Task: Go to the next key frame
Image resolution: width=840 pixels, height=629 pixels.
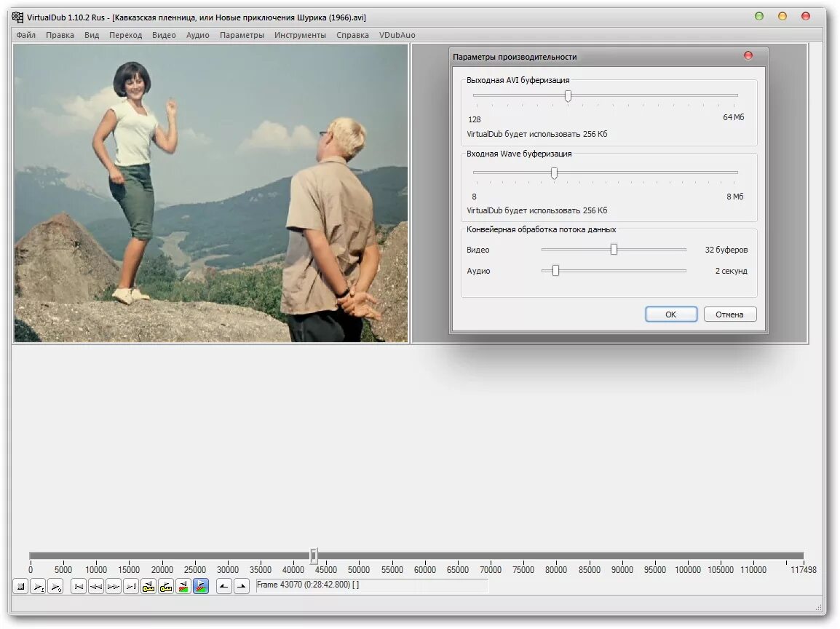Action: pyautogui.click(x=166, y=587)
